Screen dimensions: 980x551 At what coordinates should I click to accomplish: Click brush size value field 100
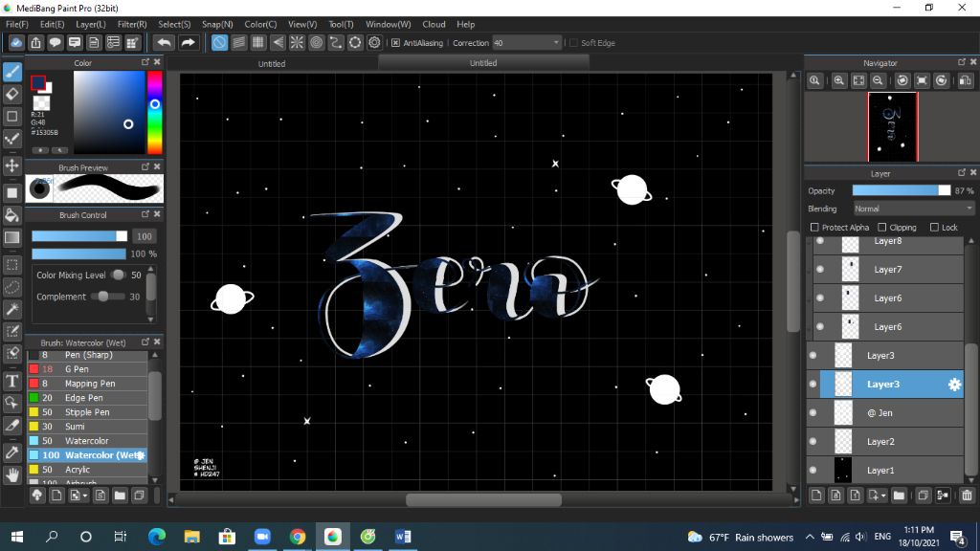145,236
